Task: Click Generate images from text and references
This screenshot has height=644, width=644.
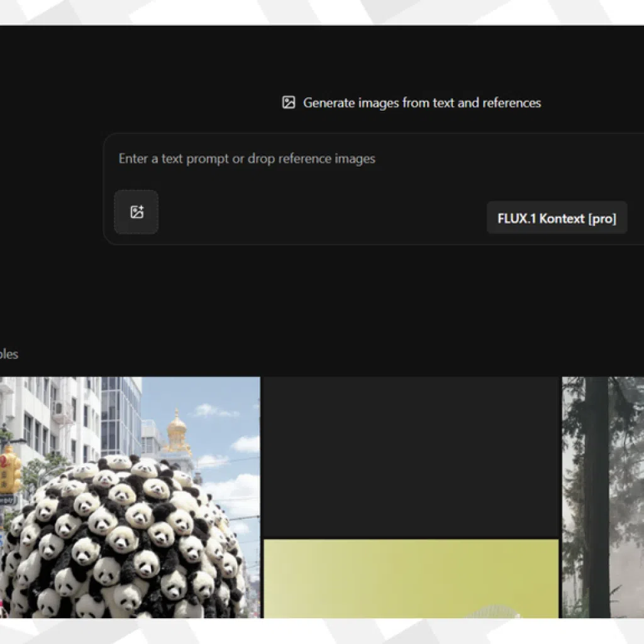Action: (x=423, y=103)
